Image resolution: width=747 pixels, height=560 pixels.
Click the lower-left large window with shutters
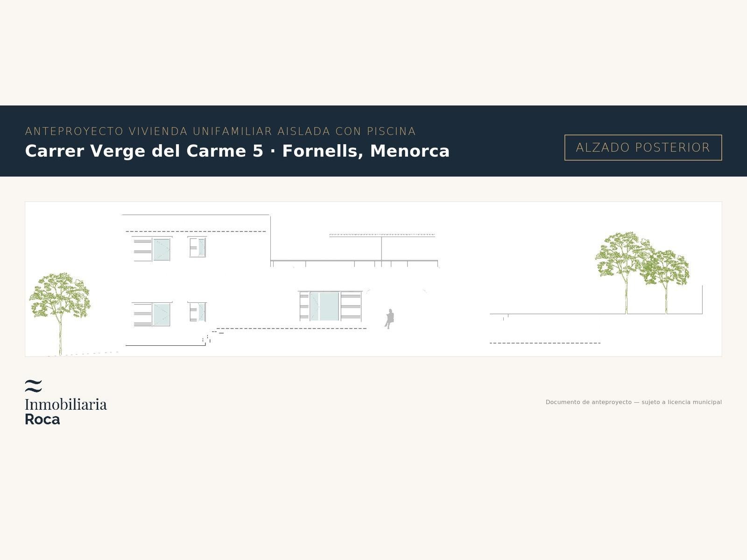[x=152, y=314]
